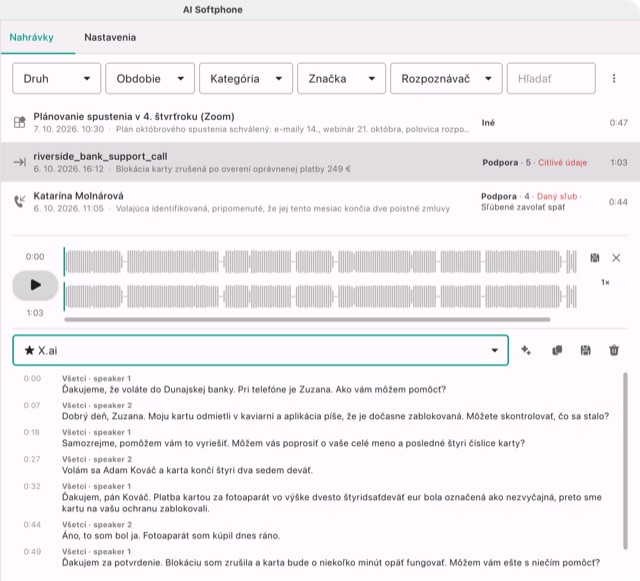Click the Zoom meeting icon of Plánovanie spustenia
This screenshot has width=640, height=581.
point(20,122)
